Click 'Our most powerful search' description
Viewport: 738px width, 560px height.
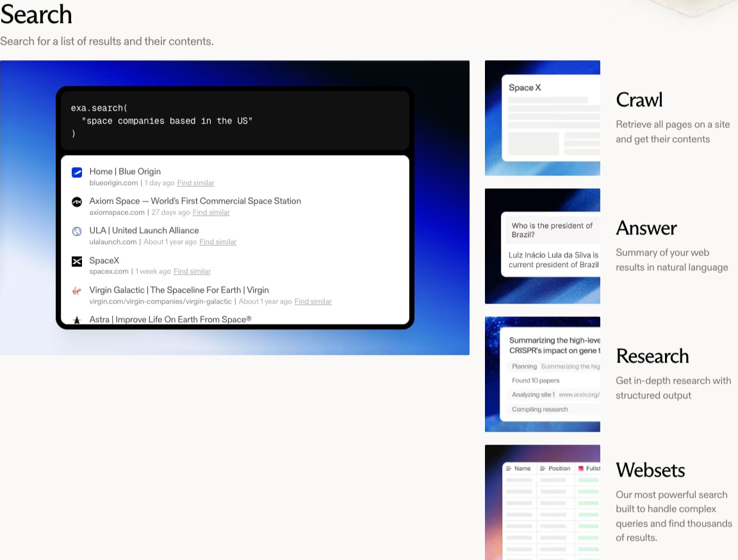pos(674,516)
